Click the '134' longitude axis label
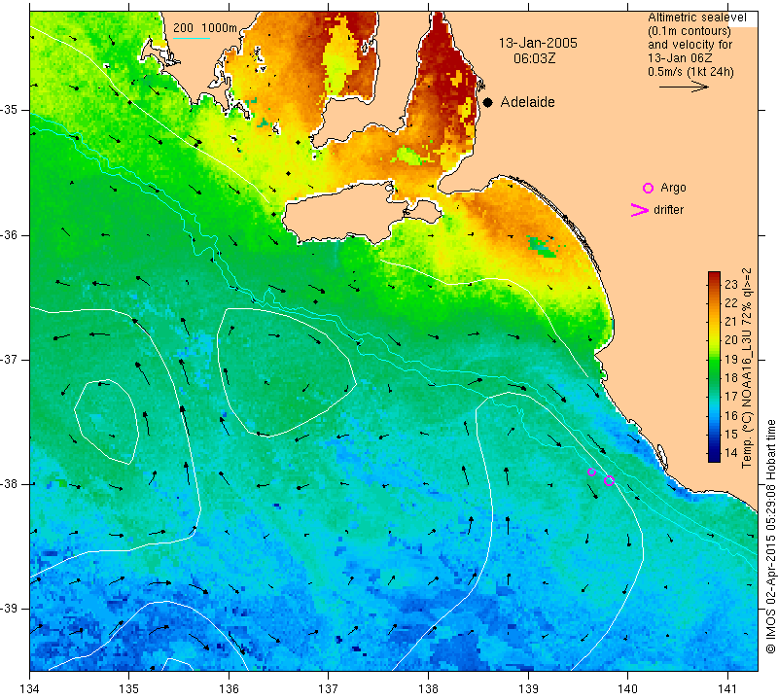 30,689
